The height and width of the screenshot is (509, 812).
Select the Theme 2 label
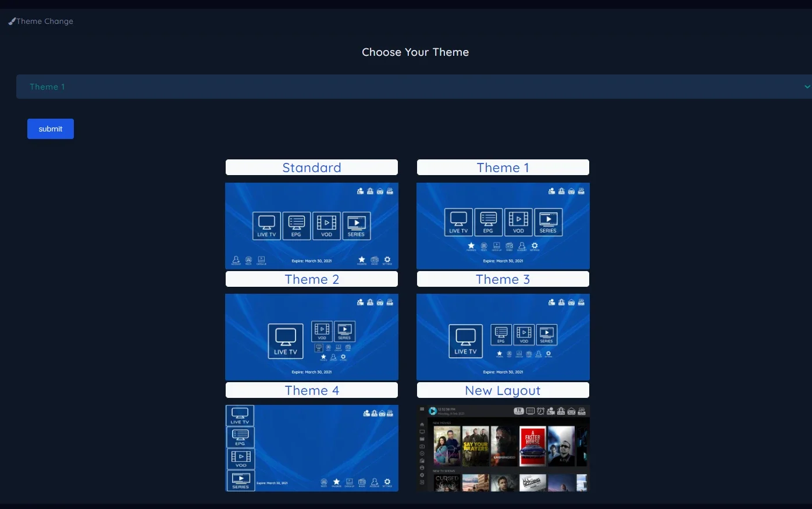[312, 279]
